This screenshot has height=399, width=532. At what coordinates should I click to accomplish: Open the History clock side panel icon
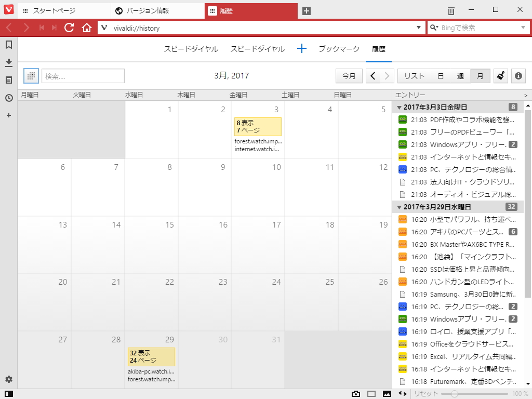click(x=9, y=98)
